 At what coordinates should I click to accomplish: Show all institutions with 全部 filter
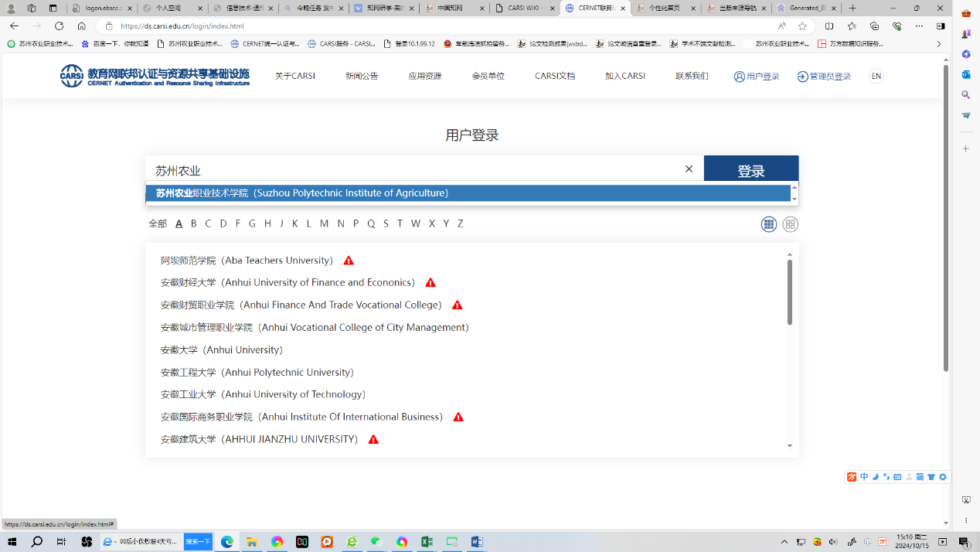click(x=158, y=223)
